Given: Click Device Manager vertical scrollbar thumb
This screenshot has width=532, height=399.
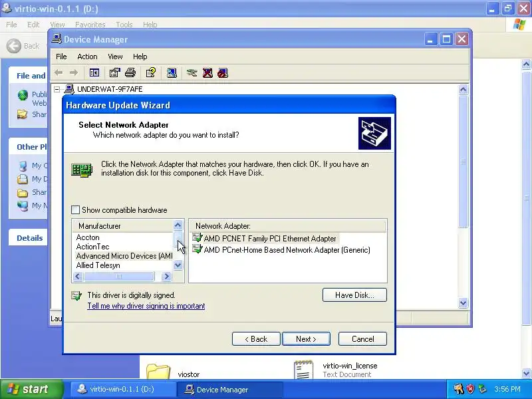Looking at the screenshot, I should pyautogui.click(x=463, y=162).
